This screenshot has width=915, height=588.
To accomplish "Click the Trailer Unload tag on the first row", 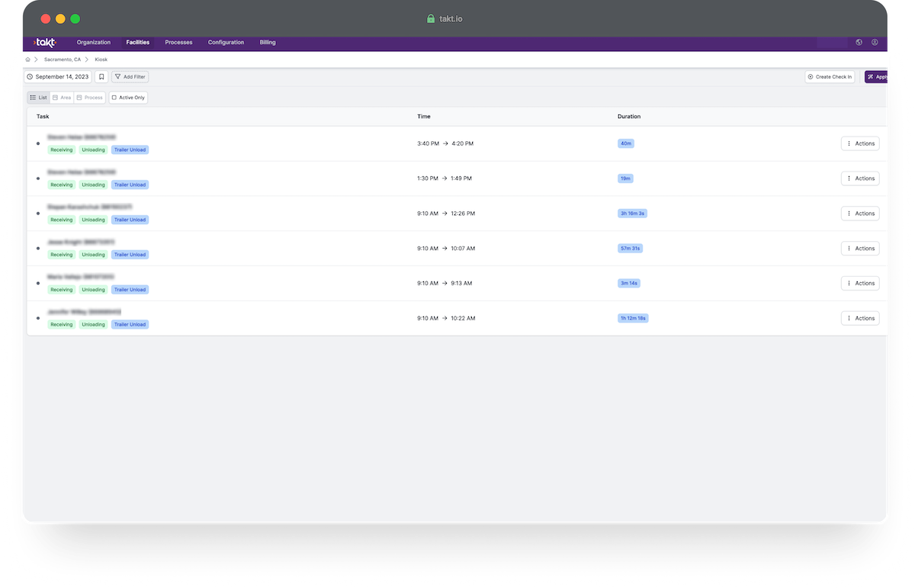I will click(x=130, y=149).
